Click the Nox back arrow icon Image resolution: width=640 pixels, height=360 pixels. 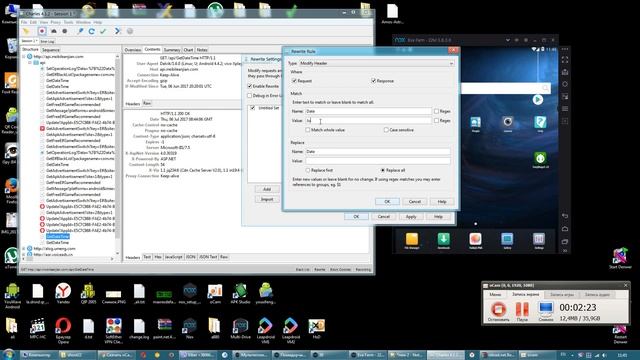pyautogui.click(x=565, y=216)
